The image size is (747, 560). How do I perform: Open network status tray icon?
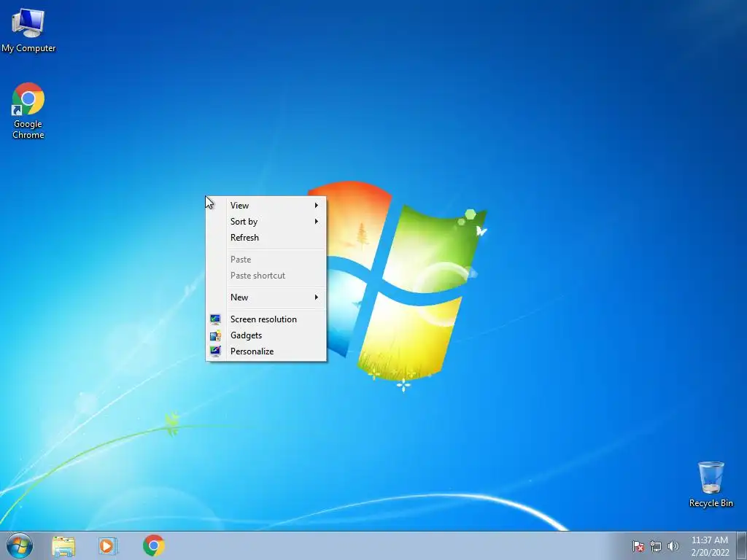click(x=656, y=546)
